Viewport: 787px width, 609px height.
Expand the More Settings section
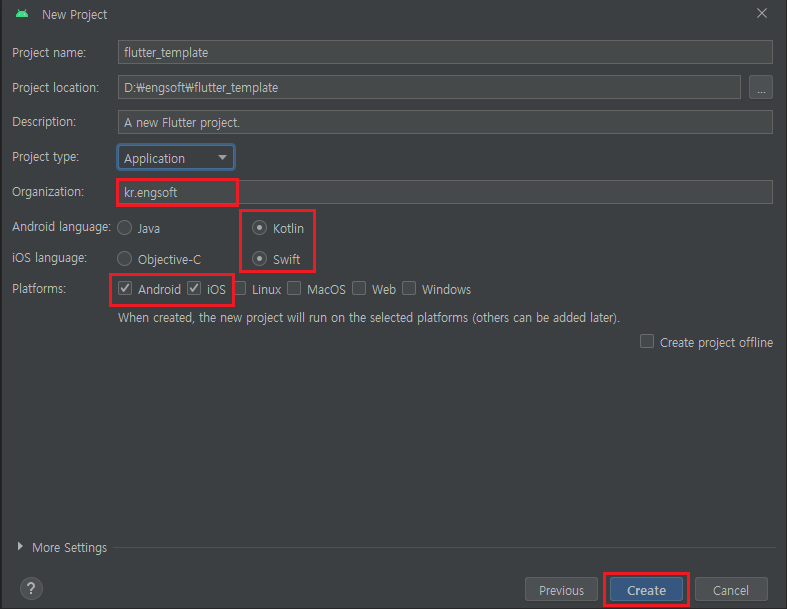tap(20, 547)
